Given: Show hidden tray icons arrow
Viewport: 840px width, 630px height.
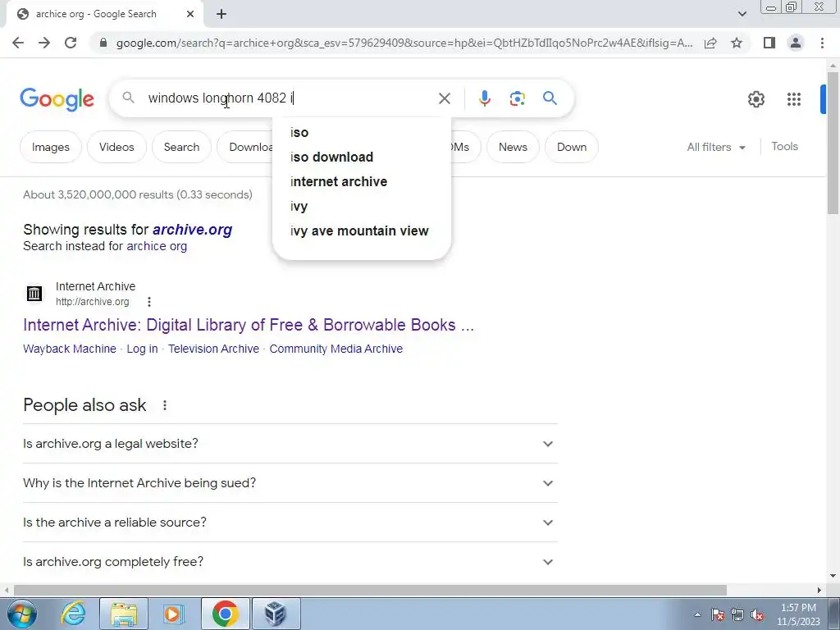Looking at the screenshot, I should pos(697,614).
